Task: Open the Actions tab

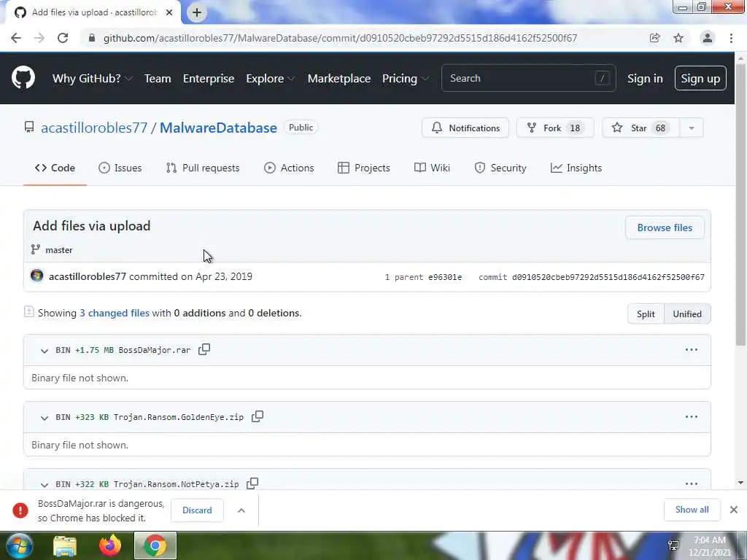Action: (x=289, y=168)
